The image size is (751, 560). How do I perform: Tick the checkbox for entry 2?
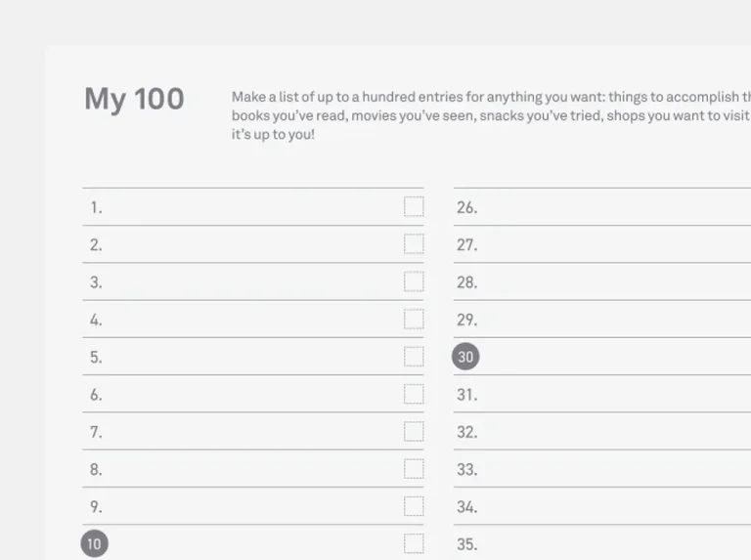(x=414, y=244)
